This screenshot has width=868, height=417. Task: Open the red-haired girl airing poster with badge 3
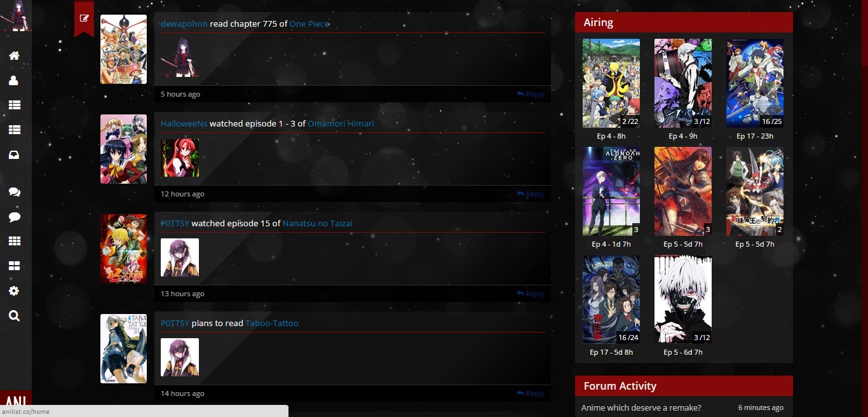click(x=683, y=191)
